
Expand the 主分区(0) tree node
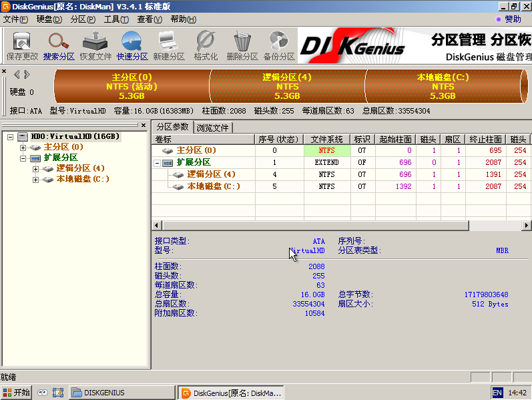click(23, 148)
